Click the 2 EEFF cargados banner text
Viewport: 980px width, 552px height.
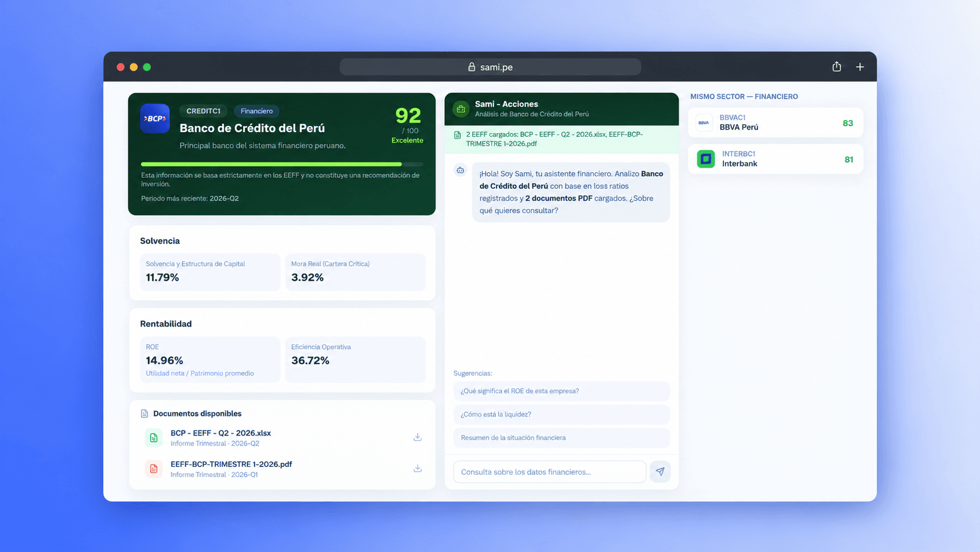tap(554, 139)
